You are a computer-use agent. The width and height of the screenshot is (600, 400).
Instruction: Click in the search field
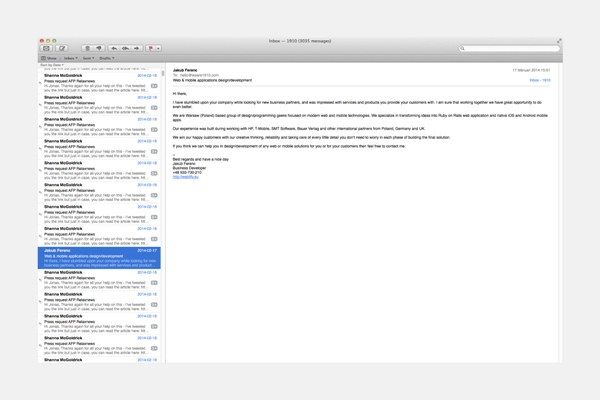(510, 48)
